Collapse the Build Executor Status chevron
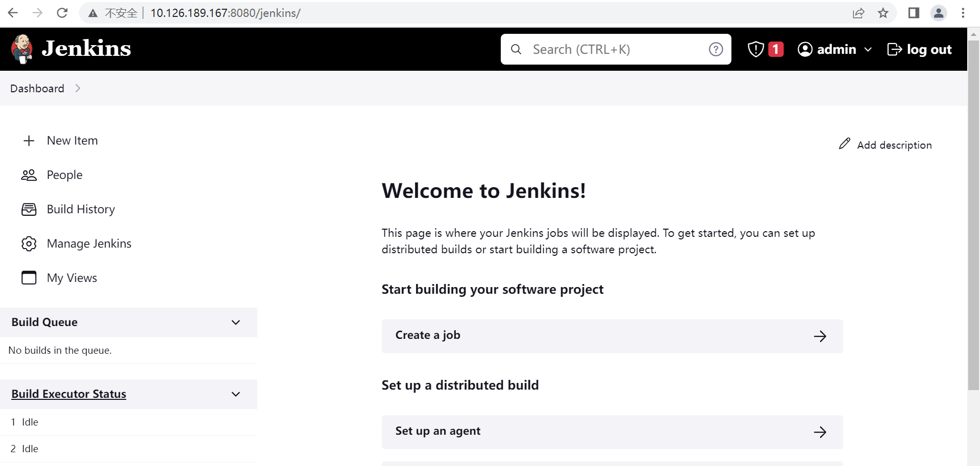This screenshot has height=466, width=980. pyautogui.click(x=236, y=394)
